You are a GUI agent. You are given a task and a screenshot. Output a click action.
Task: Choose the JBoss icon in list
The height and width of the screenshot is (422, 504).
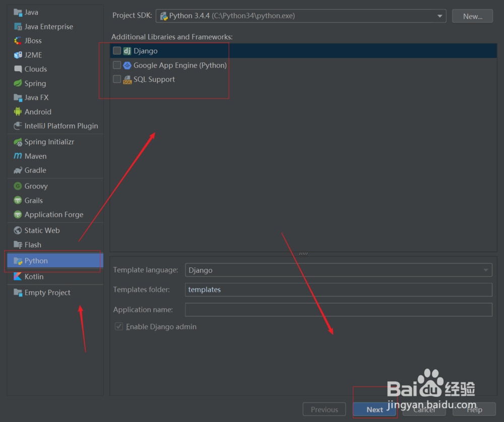click(18, 40)
